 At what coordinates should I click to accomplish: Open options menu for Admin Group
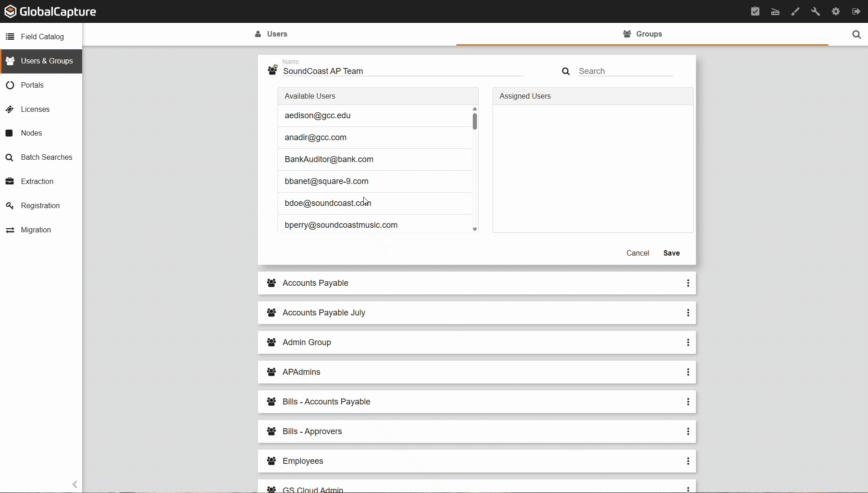[x=688, y=342]
